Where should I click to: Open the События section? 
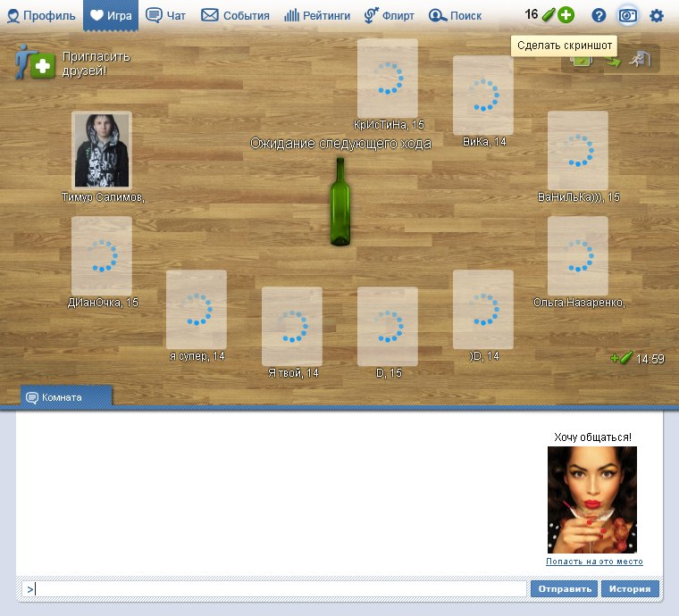(235, 15)
